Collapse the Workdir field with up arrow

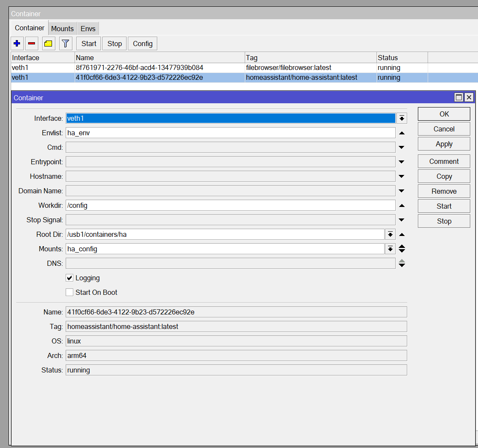coord(401,206)
